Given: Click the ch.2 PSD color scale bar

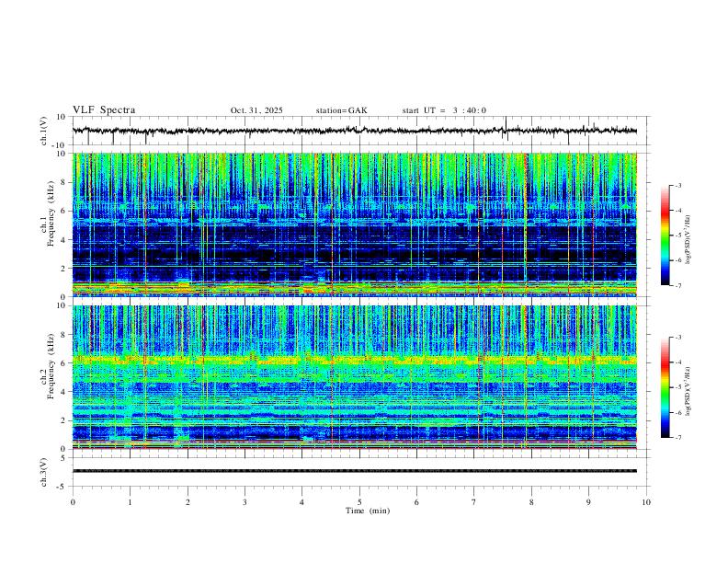Looking at the screenshot, I should (665, 387).
